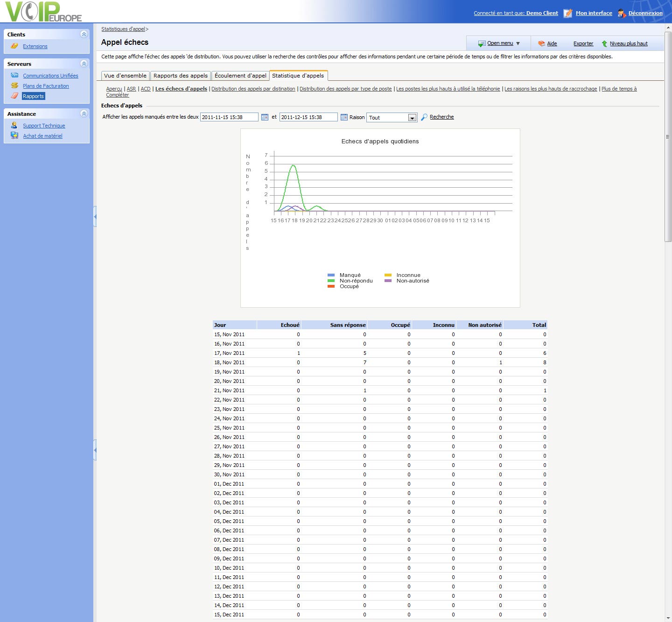
Task: Click the Non-répondu green legend swatch
Action: click(331, 281)
